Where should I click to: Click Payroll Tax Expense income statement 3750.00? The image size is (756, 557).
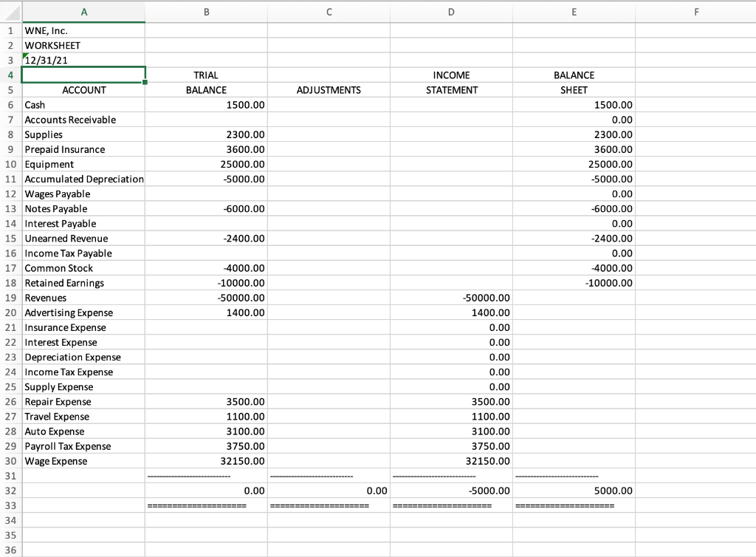pyautogui.click(x=451, y=446)
